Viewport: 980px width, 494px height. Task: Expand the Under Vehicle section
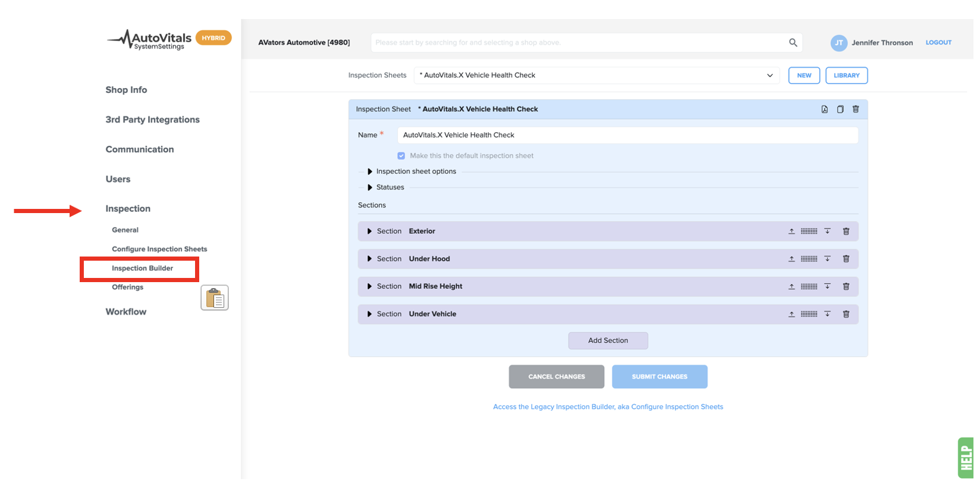pos(369,314)
